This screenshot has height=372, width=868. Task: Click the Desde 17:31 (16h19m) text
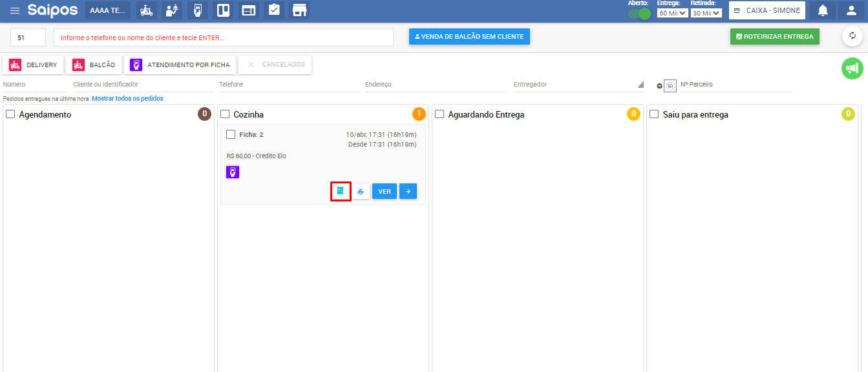(382, 145)
